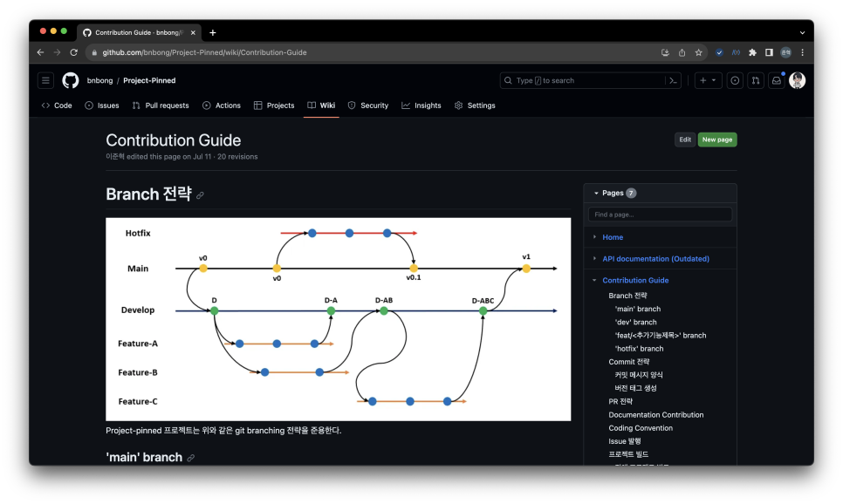Open the create new plus dropdown
Screen dimensions: 843x504
[708, 80]
